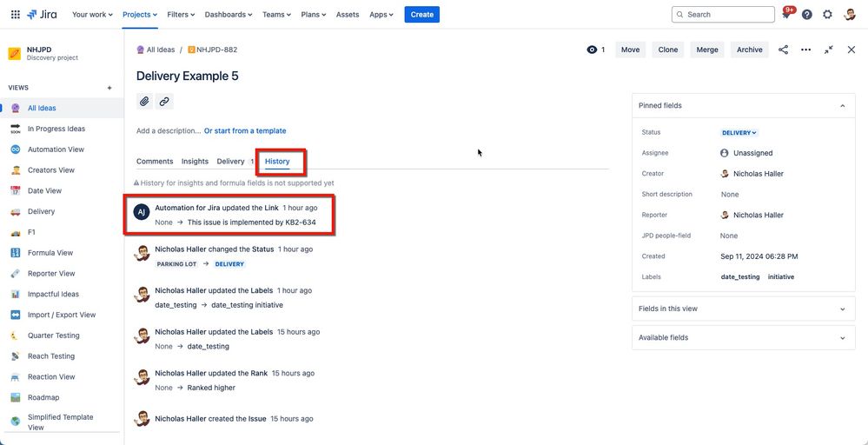Click the All Ideas view icon in sidebar

(x=16, y=108)
